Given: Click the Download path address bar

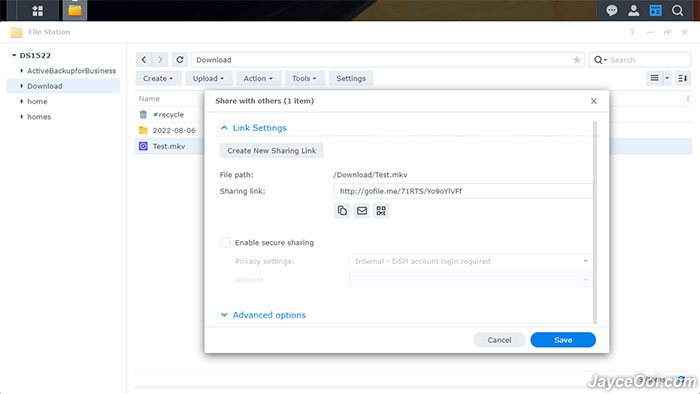Looking at the screenshot, I should click(388, 60).
